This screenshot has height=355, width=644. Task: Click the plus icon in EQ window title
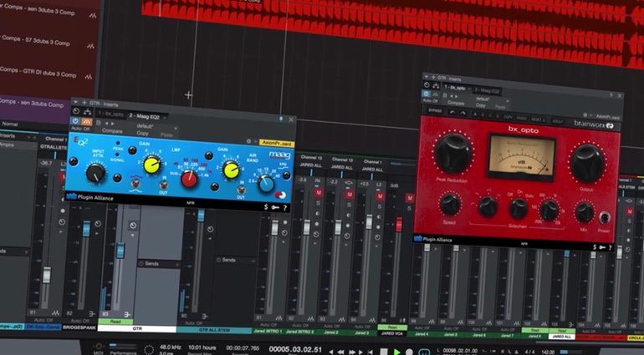point(84,102)
